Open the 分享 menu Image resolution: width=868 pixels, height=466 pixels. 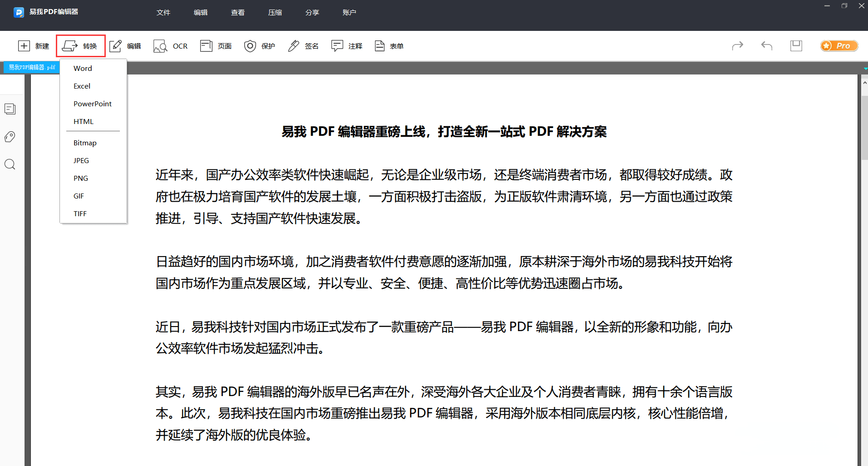pos(312,13)
